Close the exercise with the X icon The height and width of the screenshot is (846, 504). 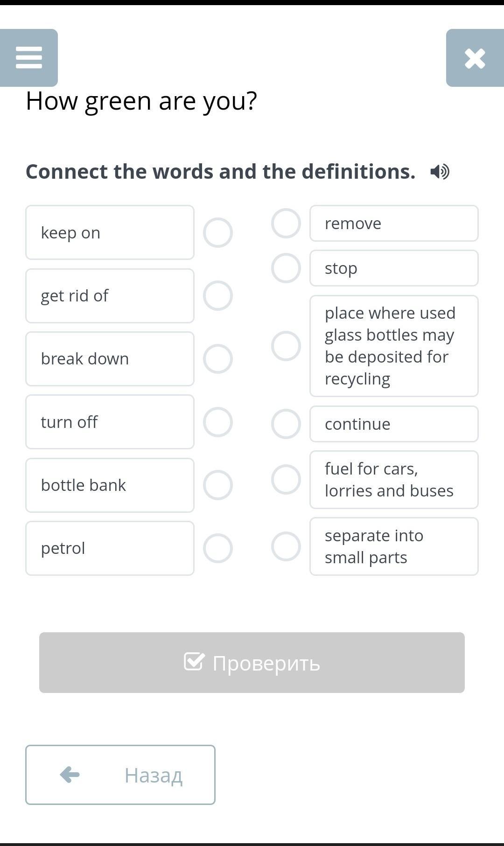[475, 58]
